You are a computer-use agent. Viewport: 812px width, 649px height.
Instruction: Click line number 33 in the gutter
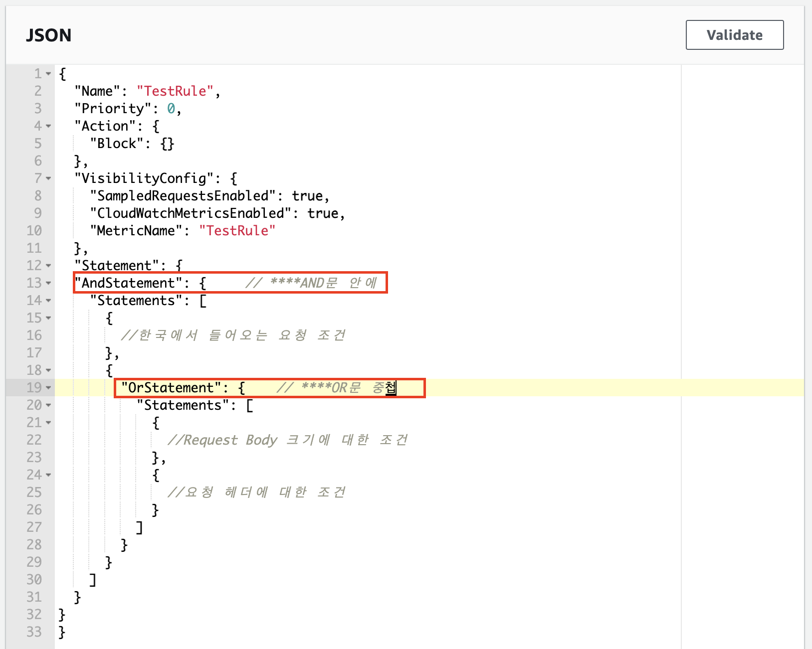(x=34, y=632)
